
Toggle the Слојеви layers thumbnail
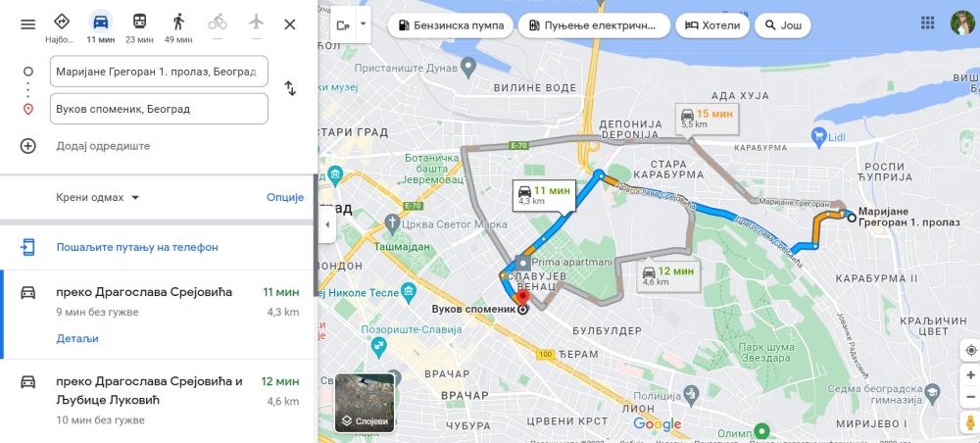365,403
